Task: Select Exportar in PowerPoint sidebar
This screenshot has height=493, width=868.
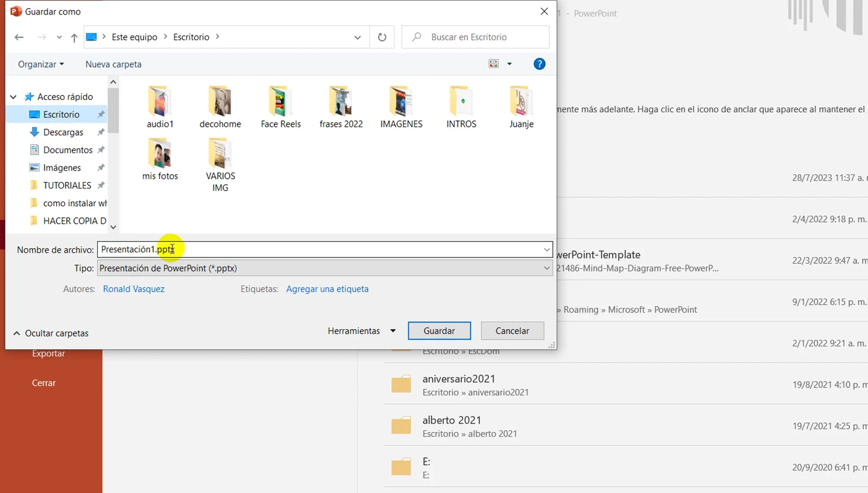Action: click(x=48, y=354)
